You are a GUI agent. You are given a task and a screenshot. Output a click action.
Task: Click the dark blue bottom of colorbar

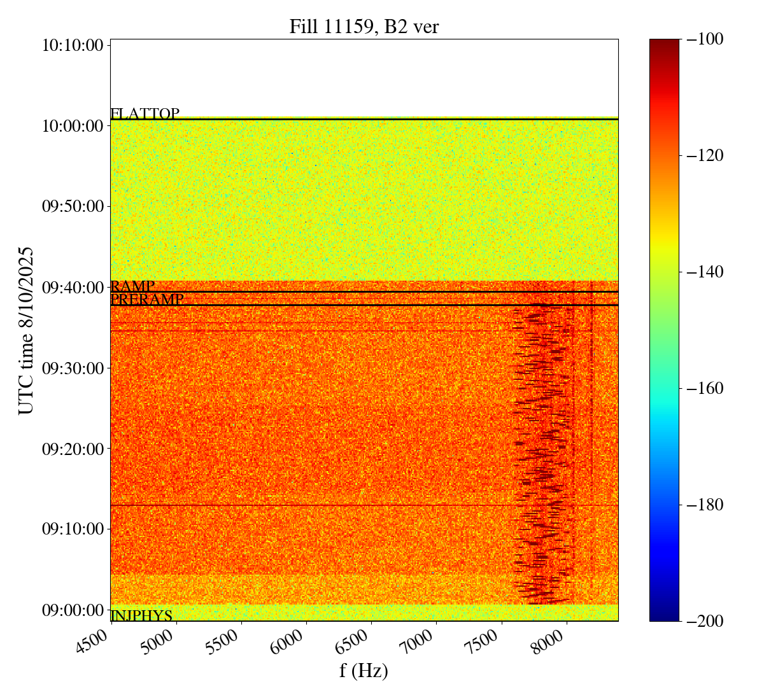tap(664, 616)
